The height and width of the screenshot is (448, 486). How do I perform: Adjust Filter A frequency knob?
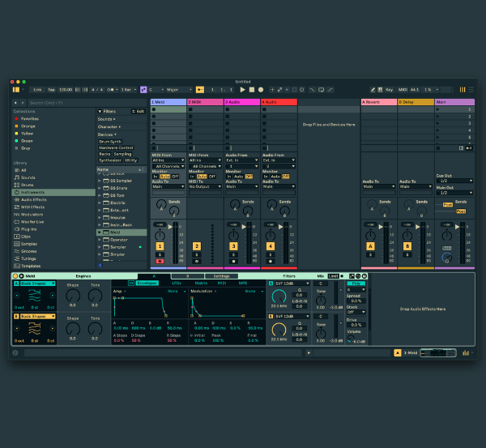(279, 297)
